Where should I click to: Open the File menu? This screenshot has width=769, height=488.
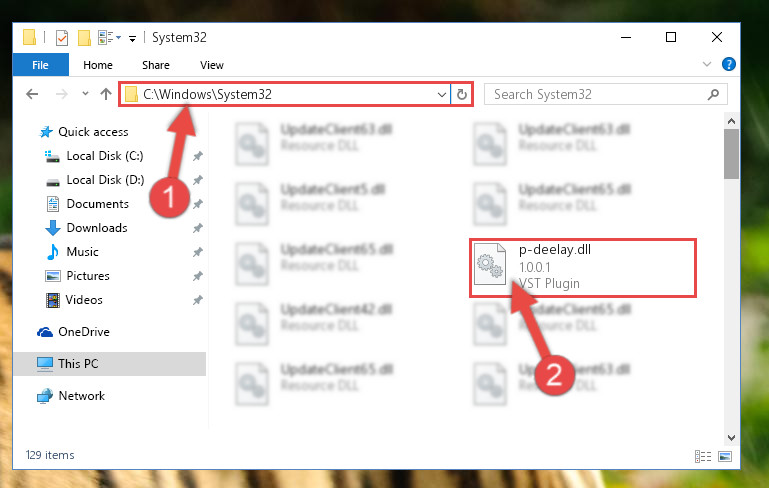tap(41, 65)
